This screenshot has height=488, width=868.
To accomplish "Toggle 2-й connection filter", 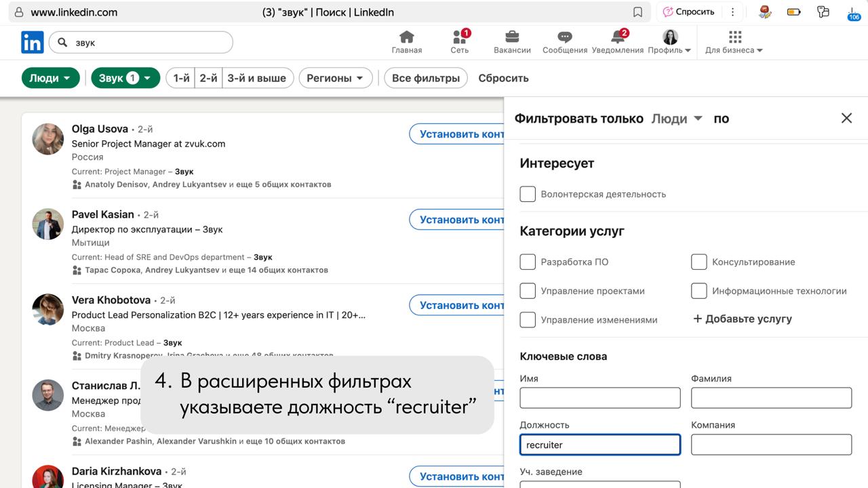I will (x=208, y=78).
